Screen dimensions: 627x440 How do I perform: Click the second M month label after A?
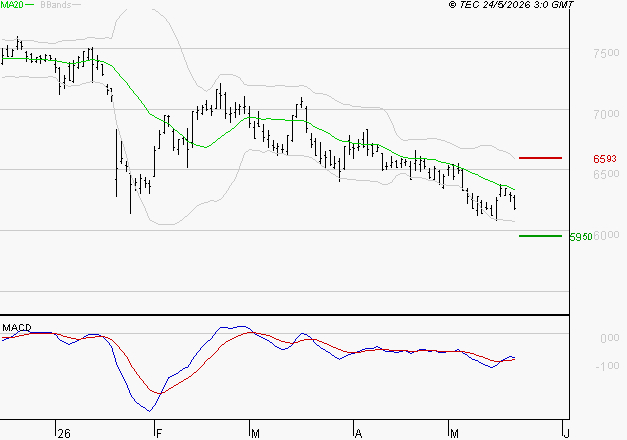point(454,434)
